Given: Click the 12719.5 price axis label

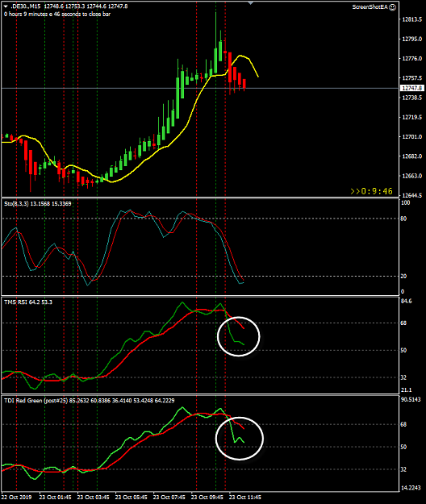Looking at the screenshot, I should point(411,117).
